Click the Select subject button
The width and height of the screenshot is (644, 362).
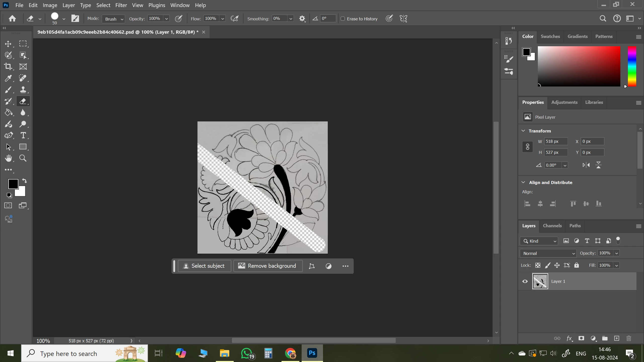click(x=204, y=266)
